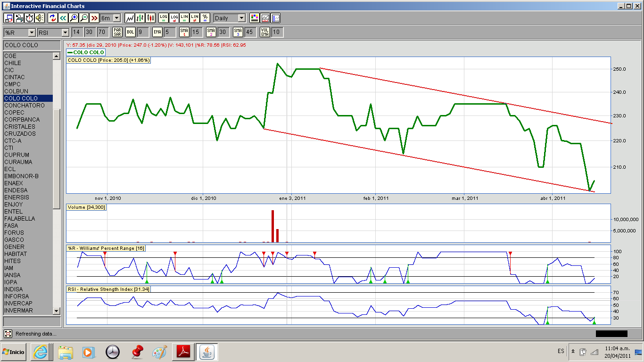This screenshot has width=644, height=362.
Task: Toggle the SMA 1 moving average button
Action: click(184, 32)
